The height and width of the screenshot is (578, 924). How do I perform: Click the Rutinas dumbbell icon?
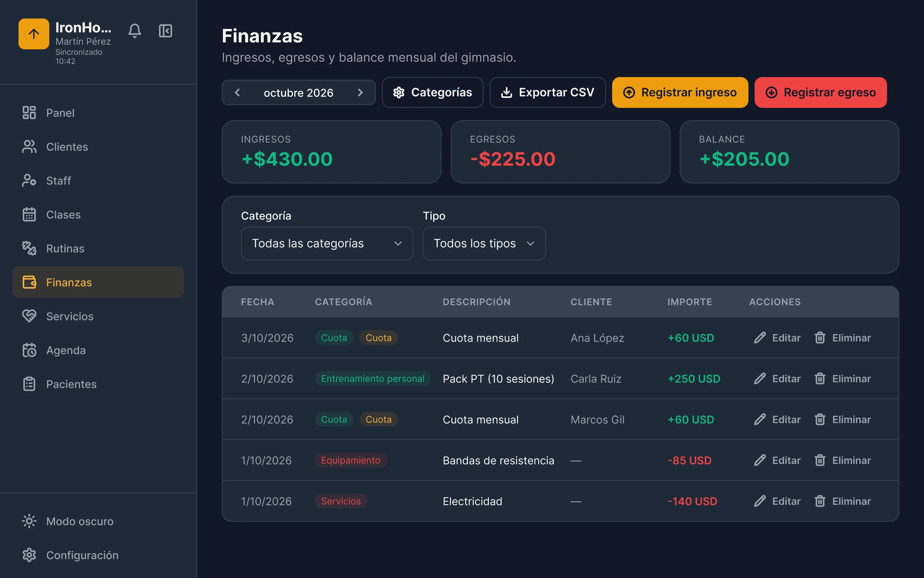coord(29,249)
